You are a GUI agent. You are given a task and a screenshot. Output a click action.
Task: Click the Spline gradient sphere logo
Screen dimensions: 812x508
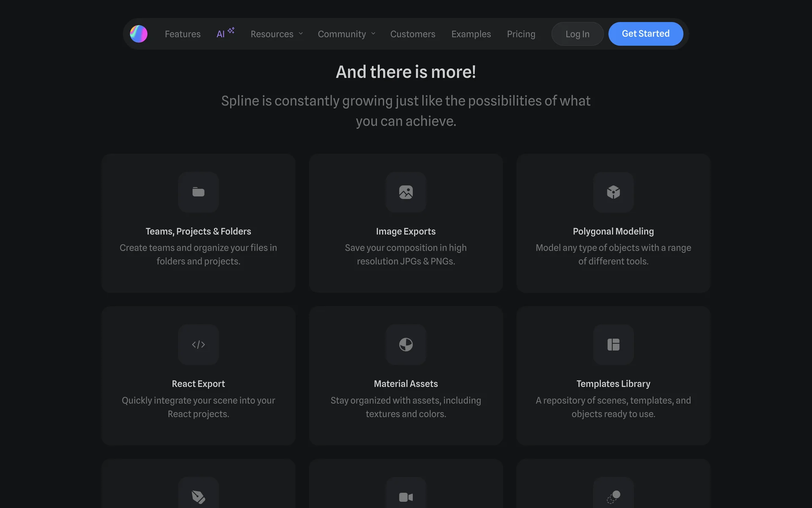coord(139,34)
